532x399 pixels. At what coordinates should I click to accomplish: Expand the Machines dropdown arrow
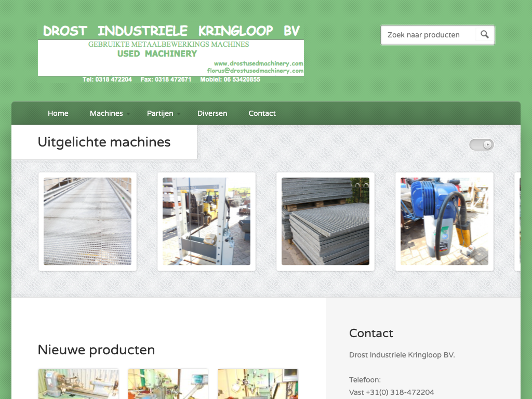click(128, 114)
